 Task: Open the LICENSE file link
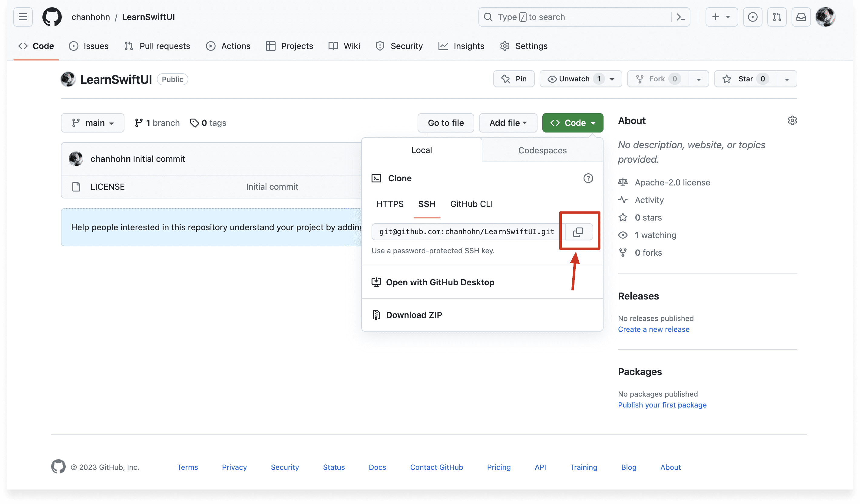[x=107, y=187]
